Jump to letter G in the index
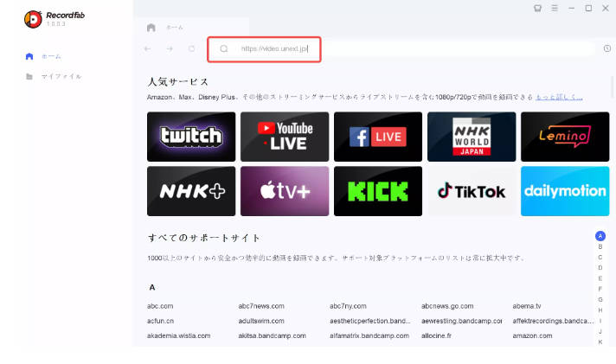Viewport: 616px width, 364px height. click(600, 300)
